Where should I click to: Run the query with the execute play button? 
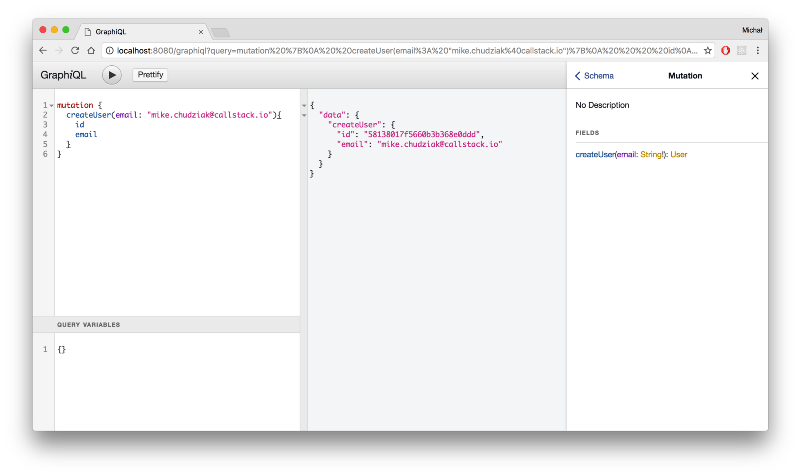pos(112,75)
